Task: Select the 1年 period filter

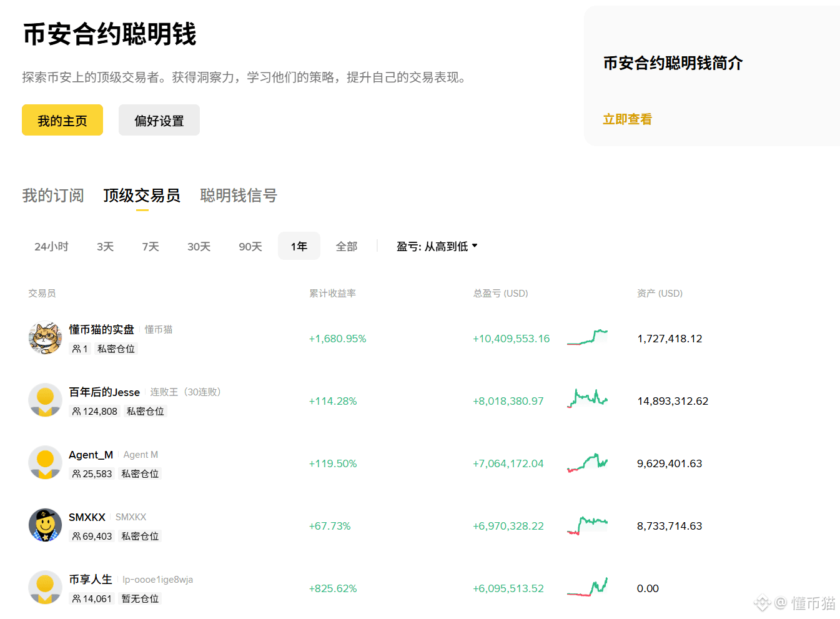Action: 299,247
